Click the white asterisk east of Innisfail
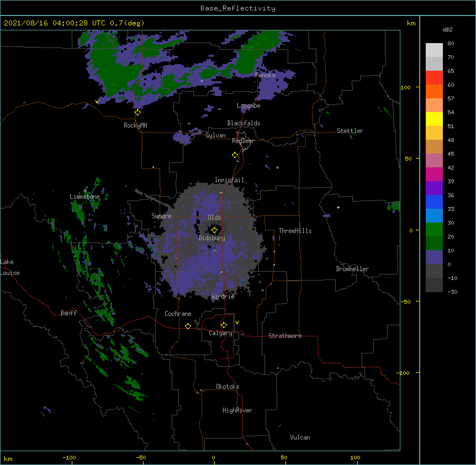The width and height of the screenshot is (476, 465). point(277,167)
